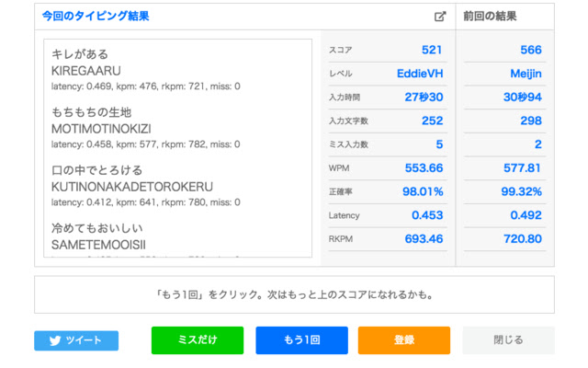Select previous score value 566
588x368 pixels.
(531, 50)
